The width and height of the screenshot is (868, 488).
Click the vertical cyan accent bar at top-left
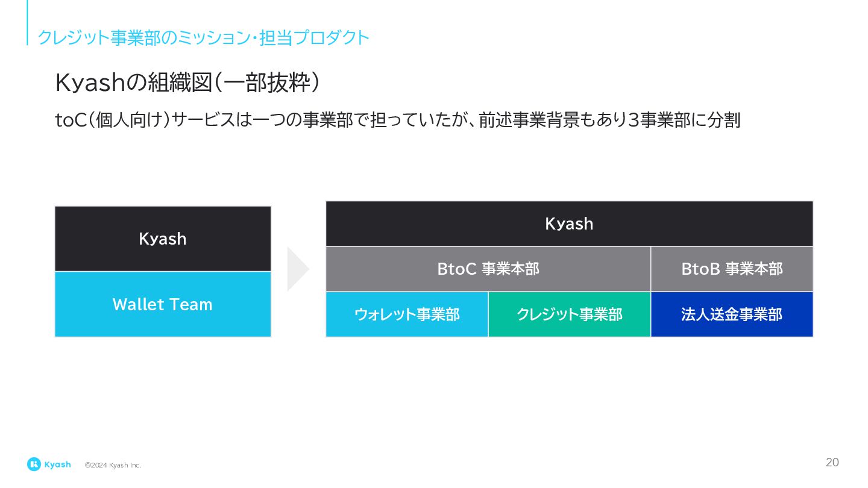27,22
